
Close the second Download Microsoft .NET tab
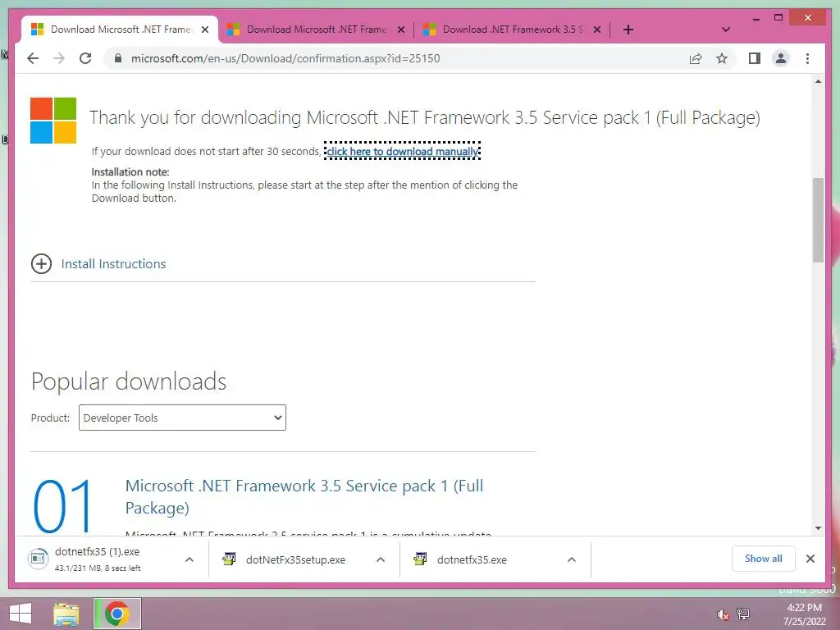point(400,30)
